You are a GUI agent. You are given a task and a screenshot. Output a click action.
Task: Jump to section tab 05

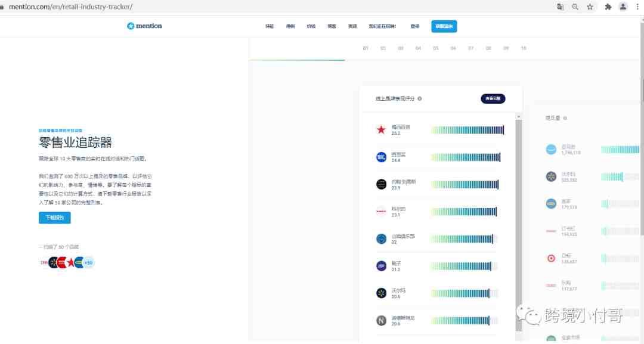pos(436,48)
